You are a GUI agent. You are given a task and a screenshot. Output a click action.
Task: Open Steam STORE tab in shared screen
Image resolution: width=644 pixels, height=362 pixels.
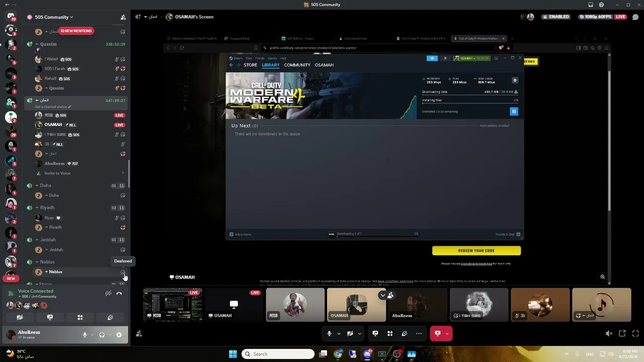click(x=251, y=65)
